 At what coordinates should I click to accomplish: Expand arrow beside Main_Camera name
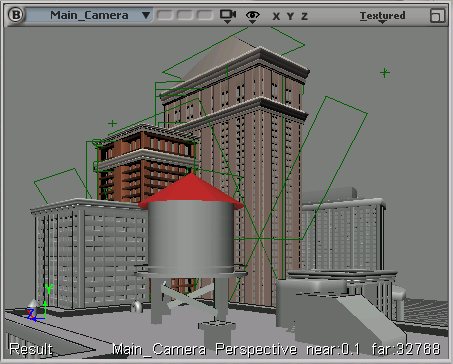click(146, 15)
